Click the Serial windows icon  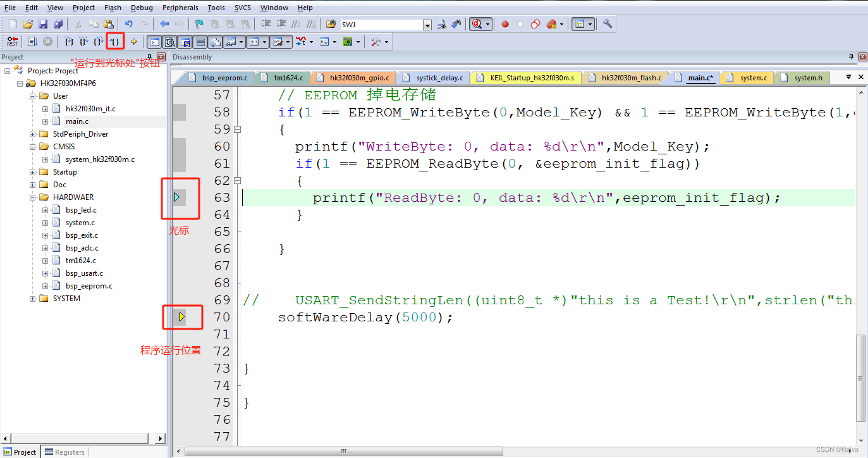278,42
